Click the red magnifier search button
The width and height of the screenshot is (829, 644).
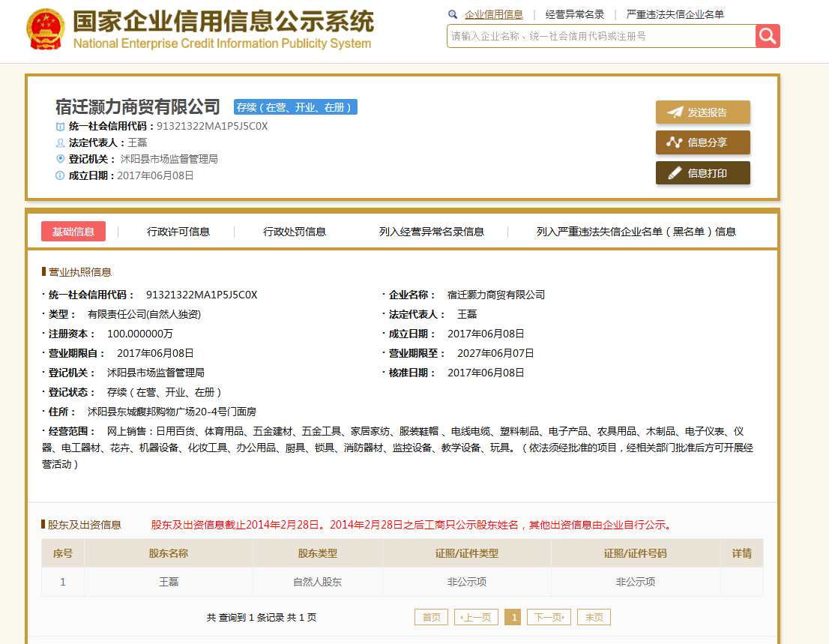[768, 36]
